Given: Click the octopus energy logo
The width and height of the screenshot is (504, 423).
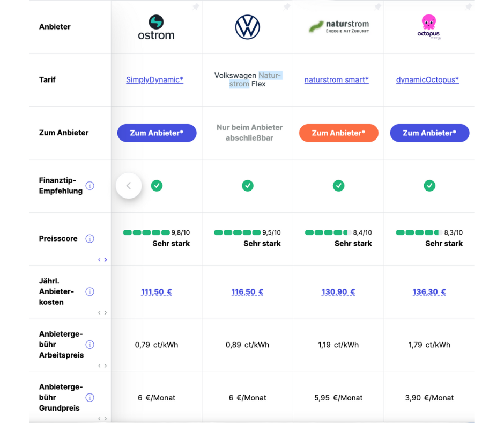Looking at the screenshot, I should (429, 27).
